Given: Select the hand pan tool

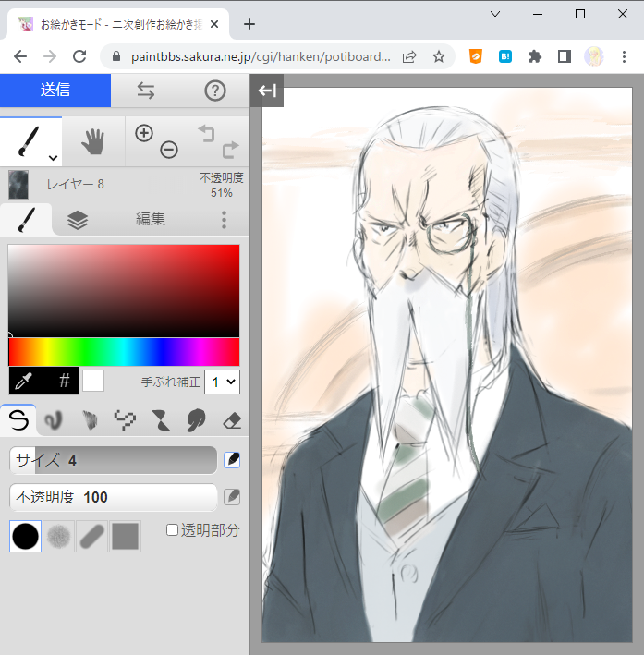Looking at the screenshot, I should pyautogui.click(x=93, y=141).
